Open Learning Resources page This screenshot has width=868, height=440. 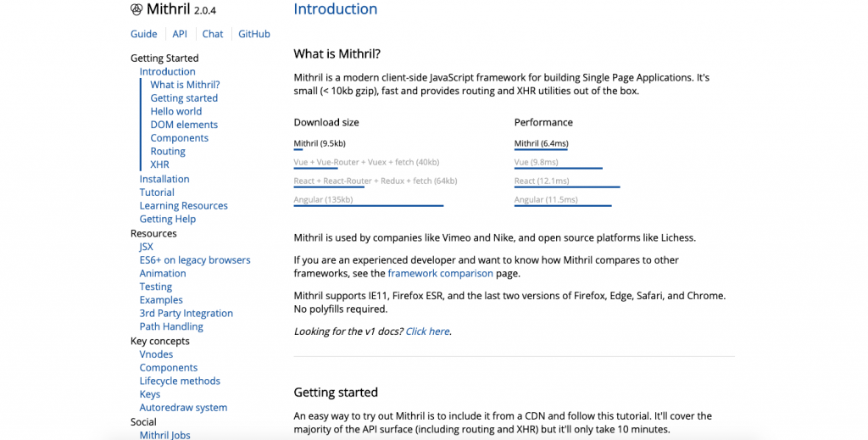[x=183, y=205]
